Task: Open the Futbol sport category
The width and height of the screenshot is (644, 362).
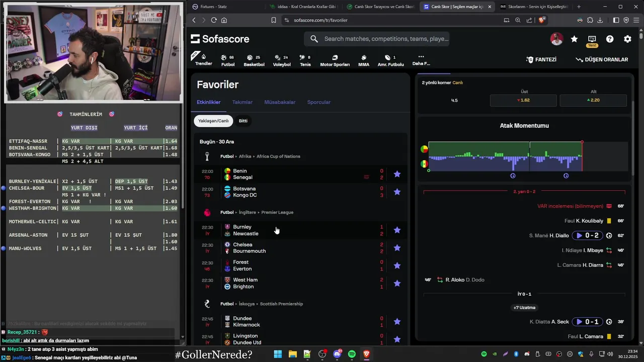Action: click(228, 60)
